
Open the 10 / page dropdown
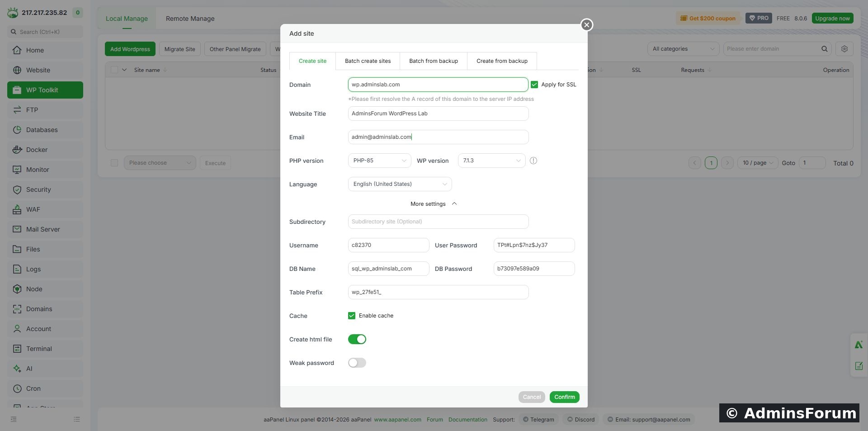click(x=758, y=163)
